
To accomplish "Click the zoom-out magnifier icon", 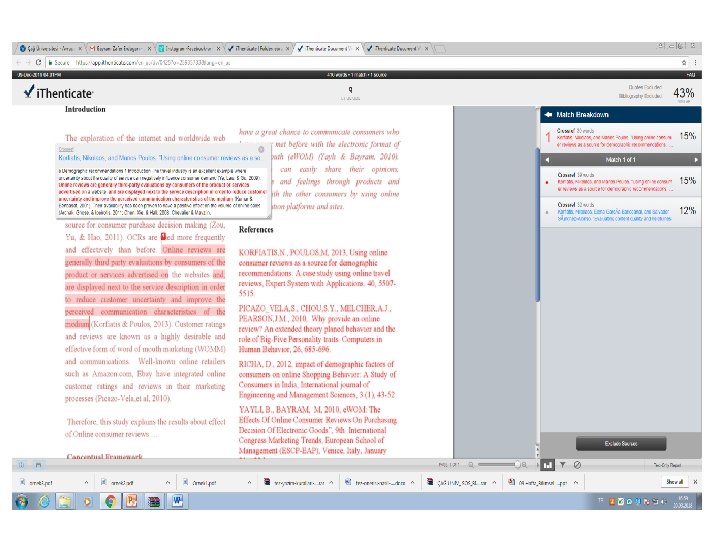I will click(x=471, y=465).
